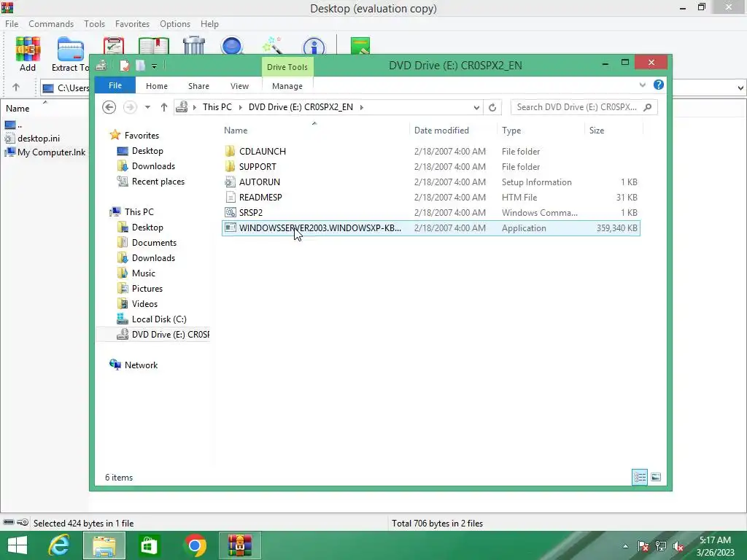Click the File Explorer taskbar icon
Screen dimensions: 747x560
click(x=104, y=545)
